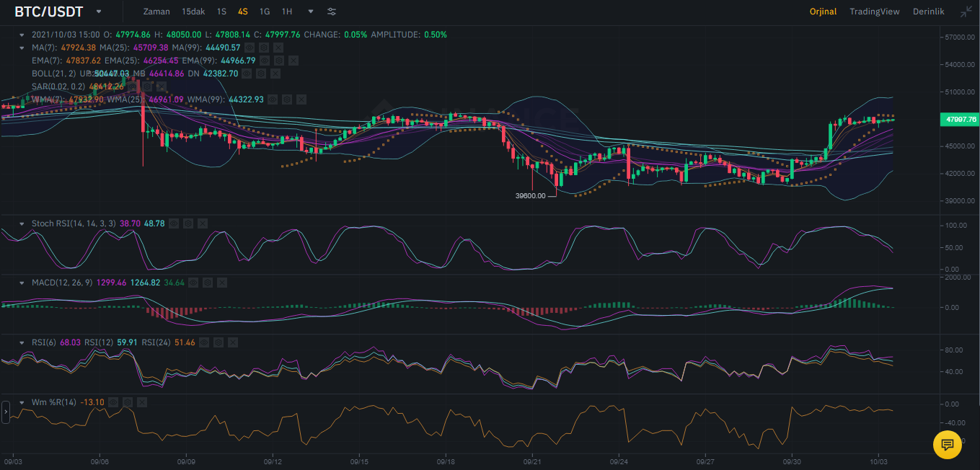Screen dimensions: 980x470
Task: Open MA indicator settings gear
Action: coord(264,48)
